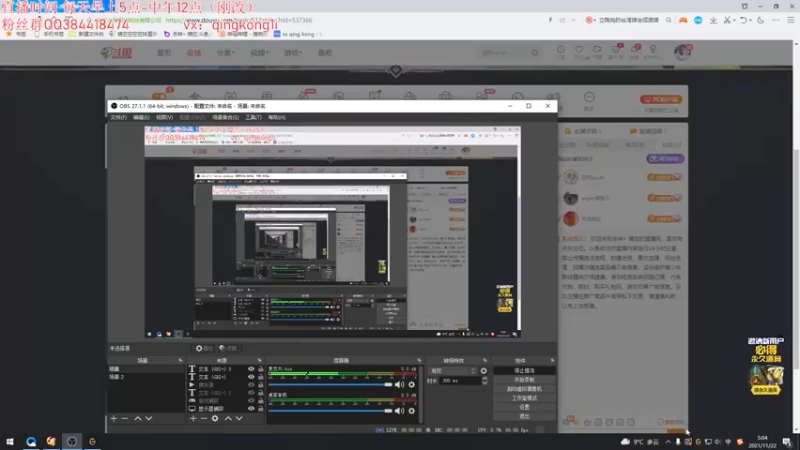This screenshot has height=450, width=800.
Task: Open source Properties gear button in OBS
Action: coord(204,348)
